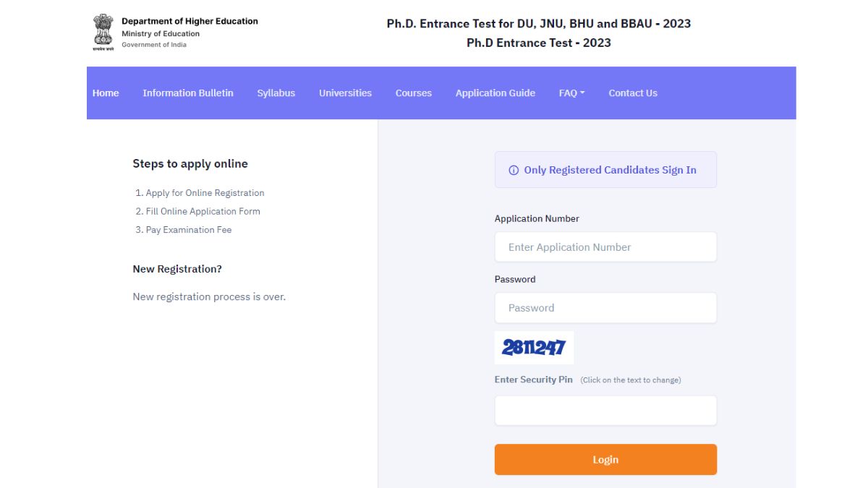
Task: Expand the FAQ dropdown menu
Action: pyautogui.click(x=571, y=93)
